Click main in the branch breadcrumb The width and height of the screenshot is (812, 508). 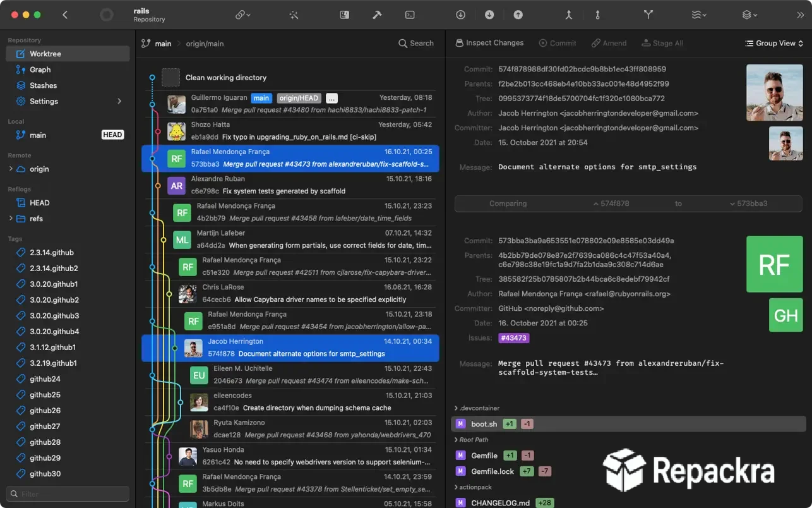point(163,44)
